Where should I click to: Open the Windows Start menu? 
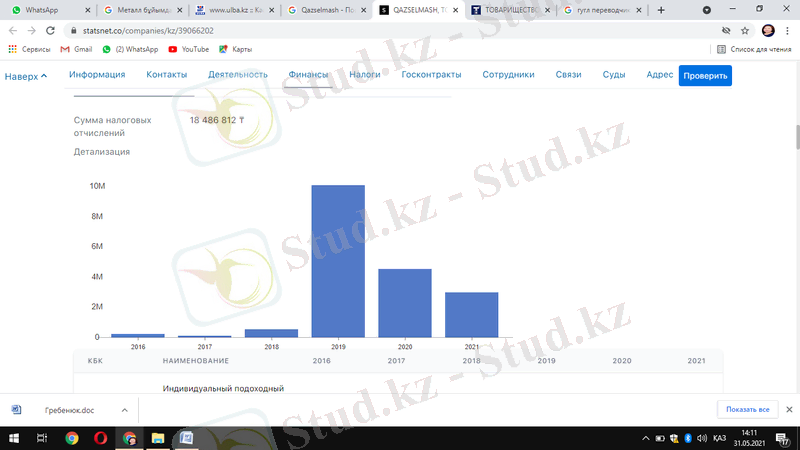point(14,438)
